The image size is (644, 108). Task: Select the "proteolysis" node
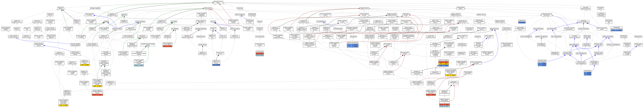pyautogui.click(x=478, y=37)
